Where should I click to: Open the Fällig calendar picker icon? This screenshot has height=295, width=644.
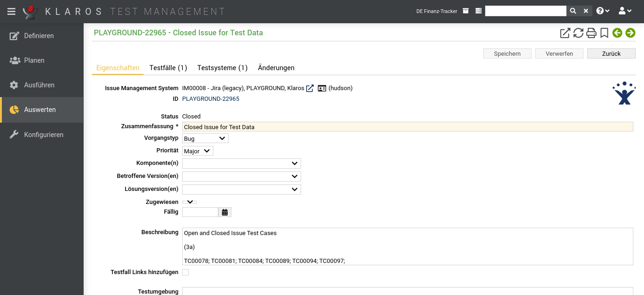tap(225, 212)
